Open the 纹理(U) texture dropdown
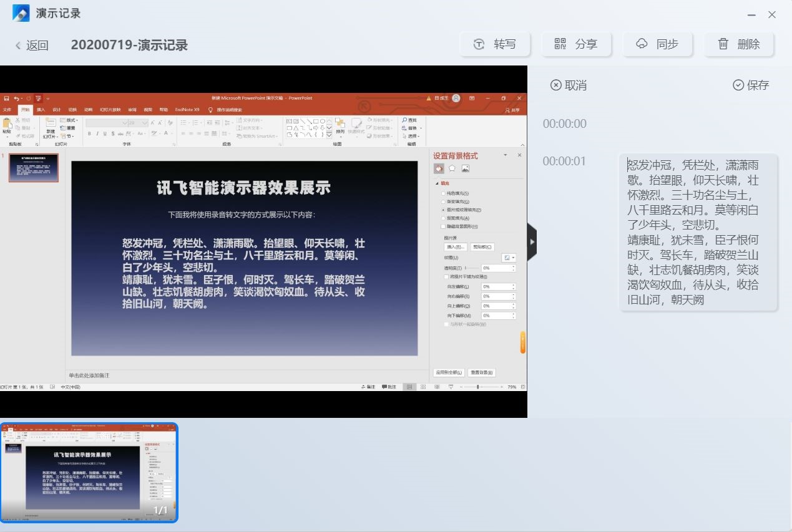This screenshot has height=532, width=792. pos(509,258)
